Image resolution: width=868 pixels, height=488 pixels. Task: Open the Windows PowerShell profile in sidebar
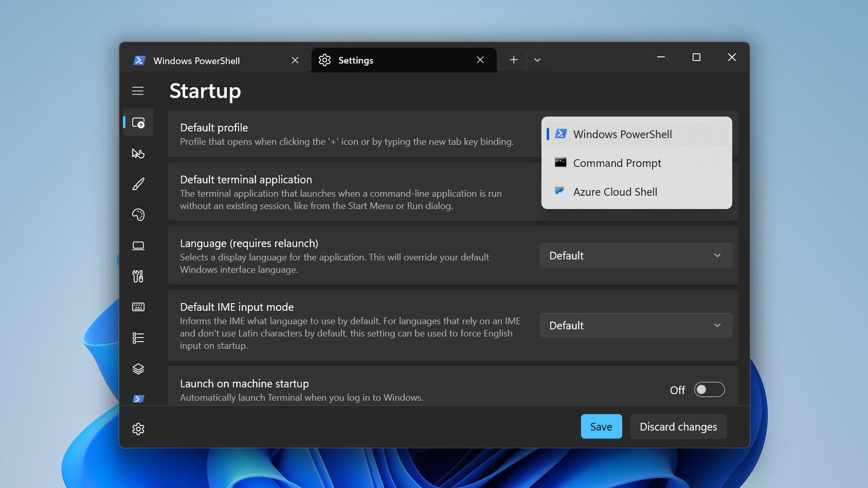click(x=138, y=399)
